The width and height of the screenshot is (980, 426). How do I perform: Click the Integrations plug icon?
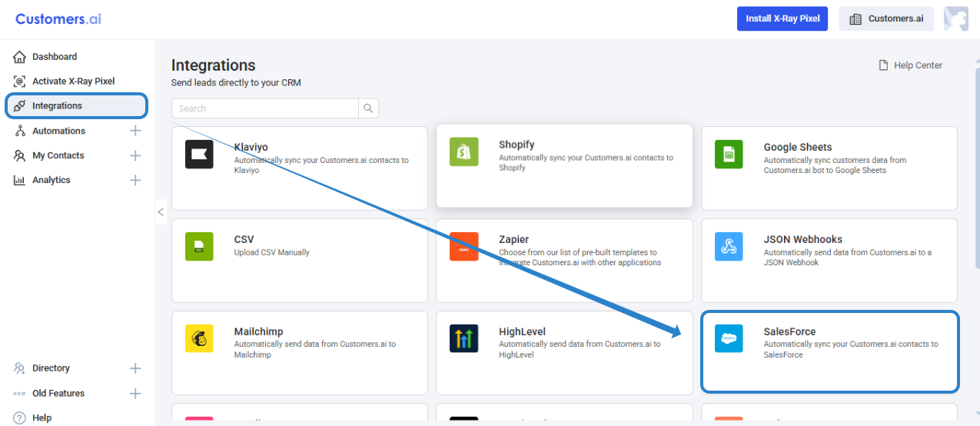pos(19,106)
